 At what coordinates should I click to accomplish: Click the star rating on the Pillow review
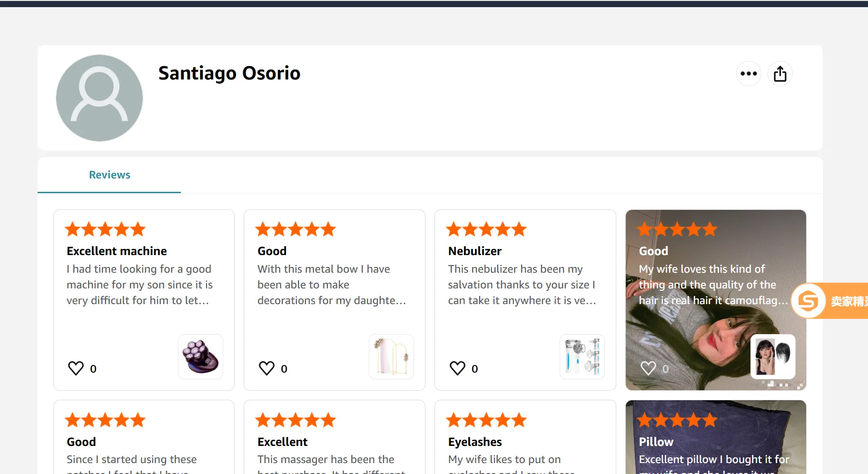point(677,420)
